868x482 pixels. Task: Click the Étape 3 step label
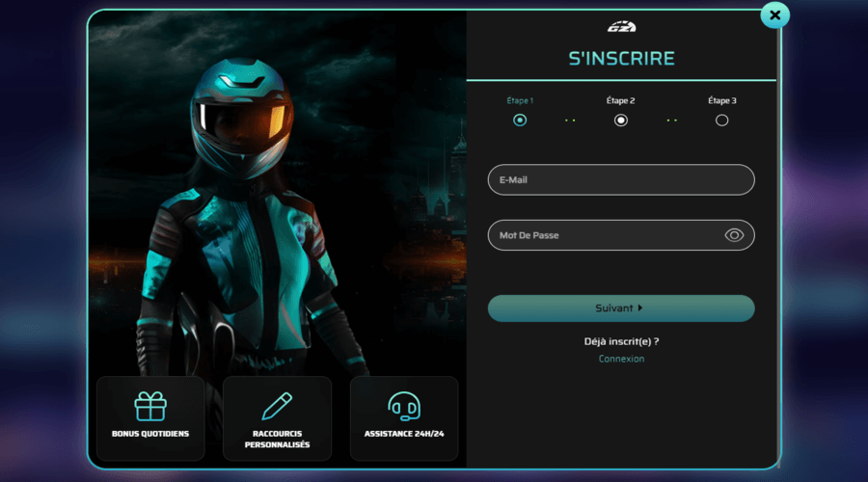pos(721,100)
